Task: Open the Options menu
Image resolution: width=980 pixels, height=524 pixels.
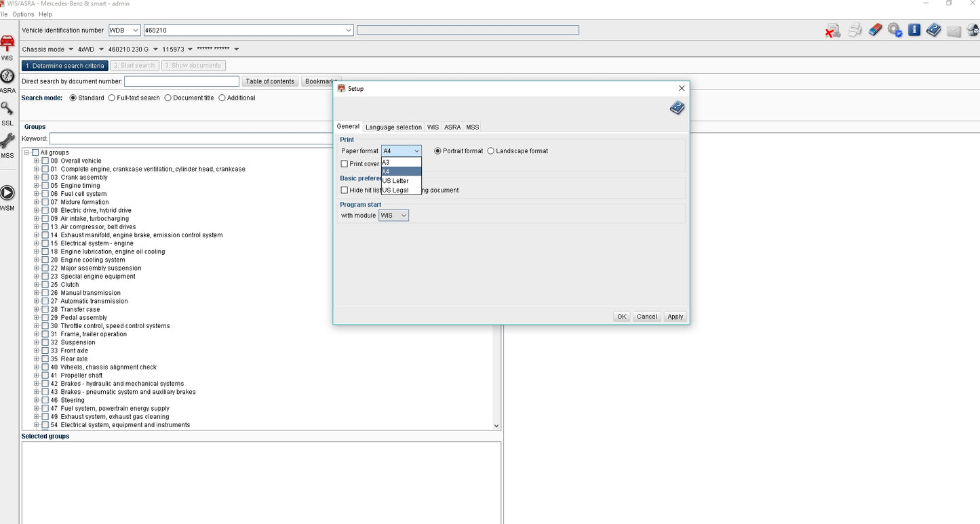Action: pos(23,14)
